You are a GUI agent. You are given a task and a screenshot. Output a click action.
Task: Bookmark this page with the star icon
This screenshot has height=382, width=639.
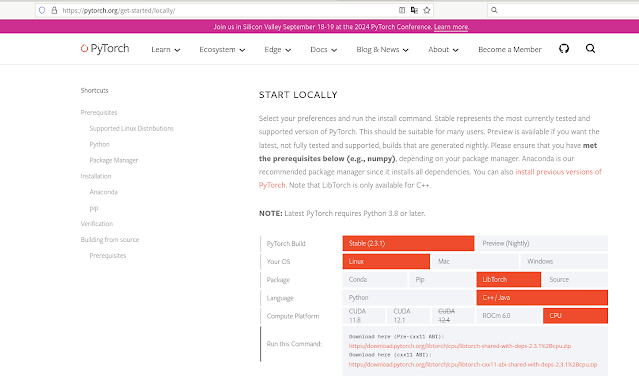click(427, 10)
